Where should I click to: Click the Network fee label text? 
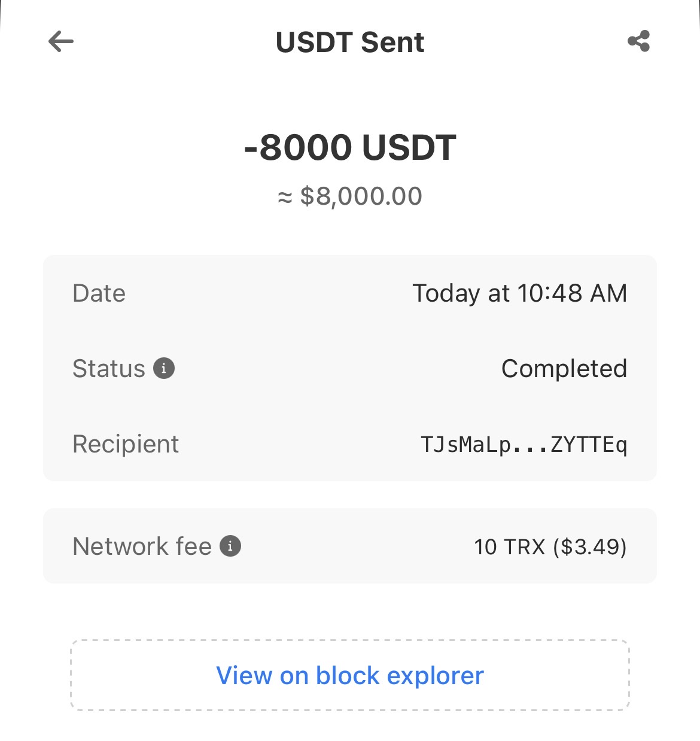coord(142,546)
